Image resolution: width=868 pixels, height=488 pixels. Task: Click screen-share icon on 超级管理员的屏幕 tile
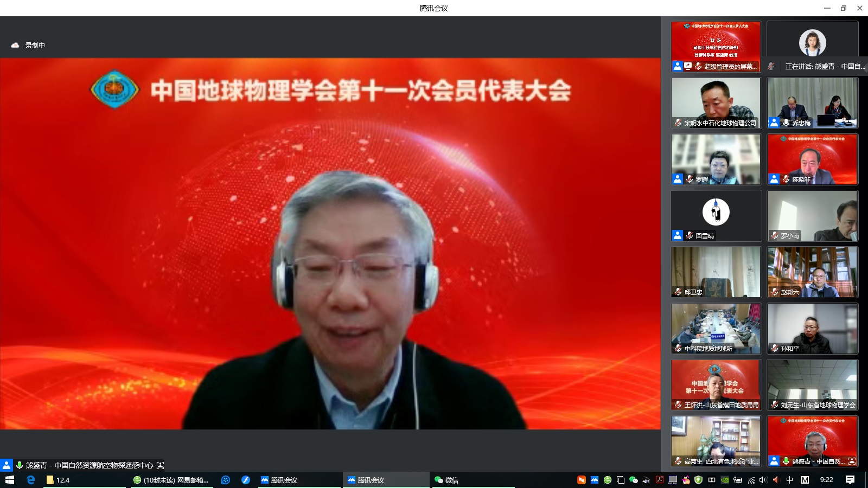tap(688, 66)
